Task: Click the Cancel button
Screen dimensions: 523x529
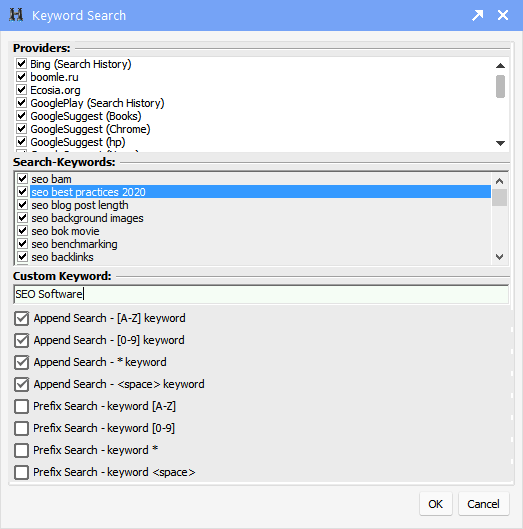Action: [x=484, y=504]
